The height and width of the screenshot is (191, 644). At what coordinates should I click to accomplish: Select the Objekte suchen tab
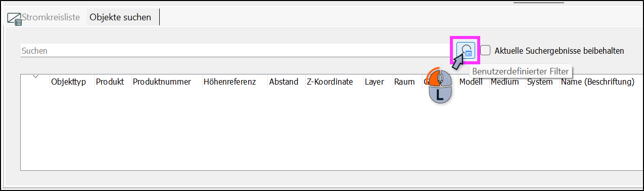click(120, 17)
